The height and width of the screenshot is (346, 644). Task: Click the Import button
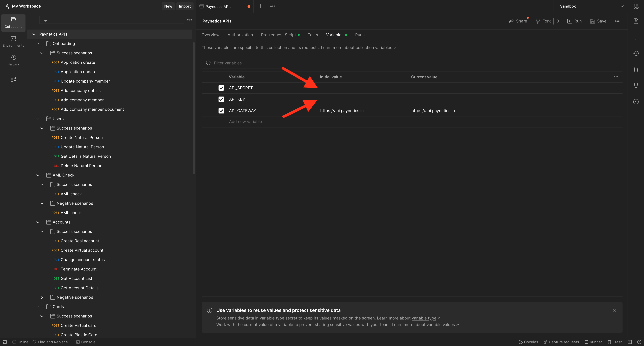184,6
